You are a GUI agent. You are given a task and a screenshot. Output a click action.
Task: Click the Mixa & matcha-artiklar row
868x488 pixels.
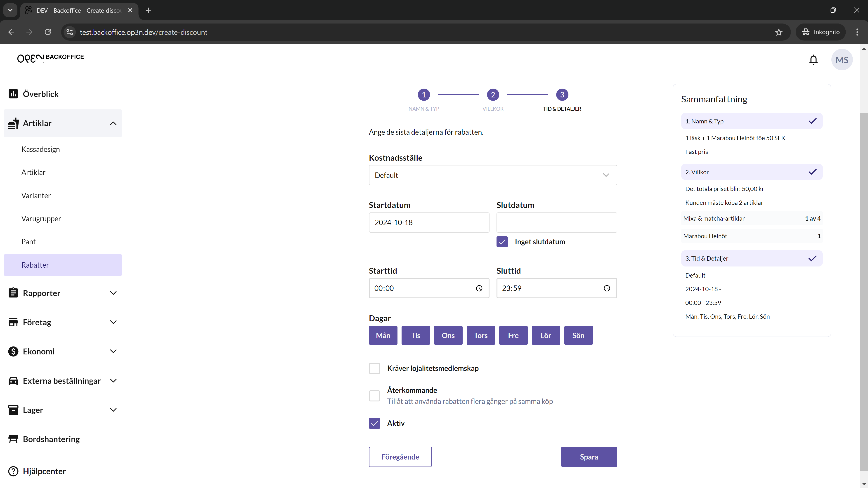click(x=751, y=218)
